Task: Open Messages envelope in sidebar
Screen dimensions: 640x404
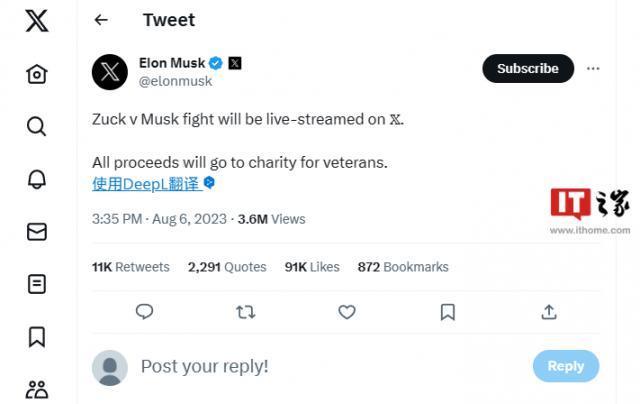Action: 37,232
